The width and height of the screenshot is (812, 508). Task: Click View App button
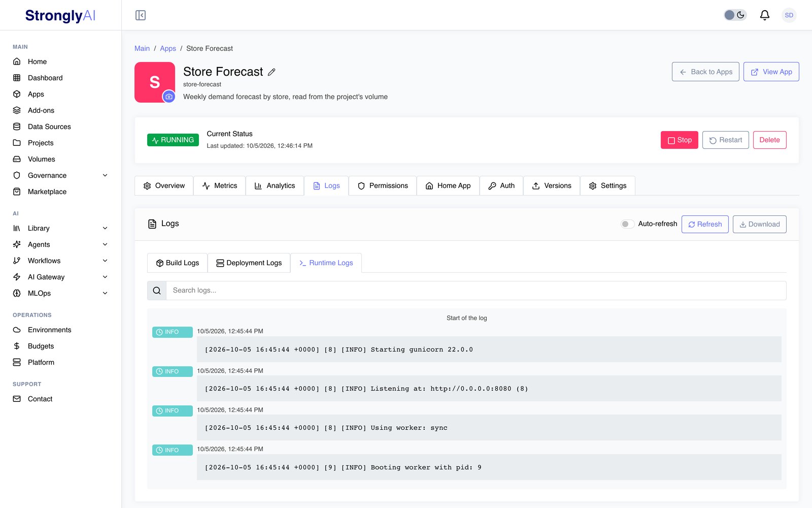pyautogui.click(x=771, y=72)
